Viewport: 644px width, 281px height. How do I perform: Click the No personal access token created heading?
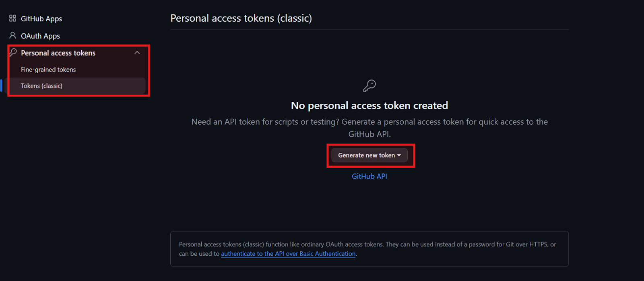[x=369, y=105]
